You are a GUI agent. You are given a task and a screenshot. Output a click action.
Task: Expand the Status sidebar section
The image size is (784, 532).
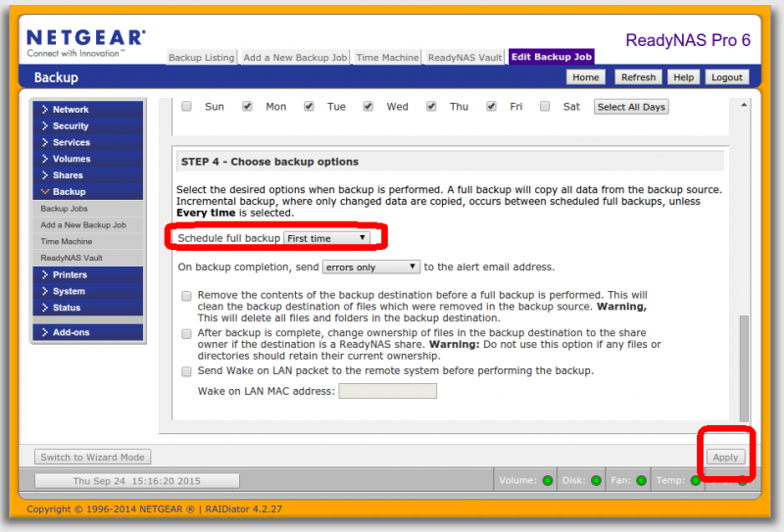88,308
